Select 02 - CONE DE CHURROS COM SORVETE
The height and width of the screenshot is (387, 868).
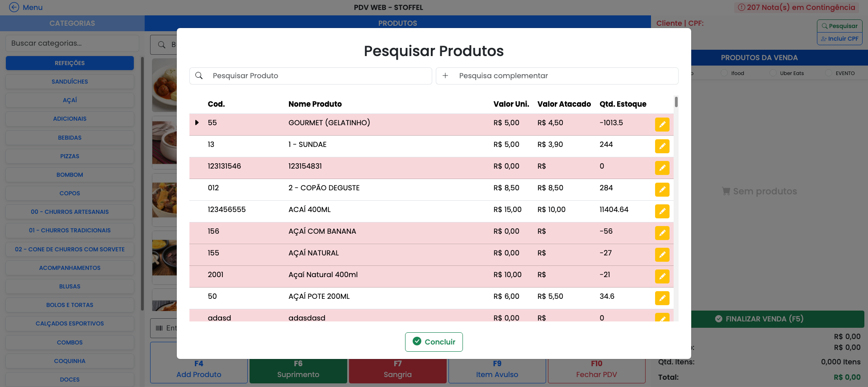[x=70, y=249]
